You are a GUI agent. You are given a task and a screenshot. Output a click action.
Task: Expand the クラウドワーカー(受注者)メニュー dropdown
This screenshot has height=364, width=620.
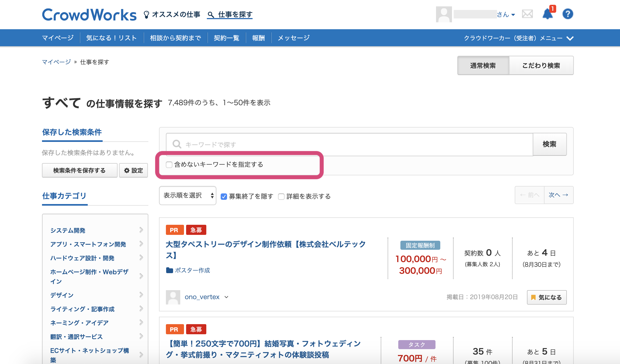[x=518, y=38]
